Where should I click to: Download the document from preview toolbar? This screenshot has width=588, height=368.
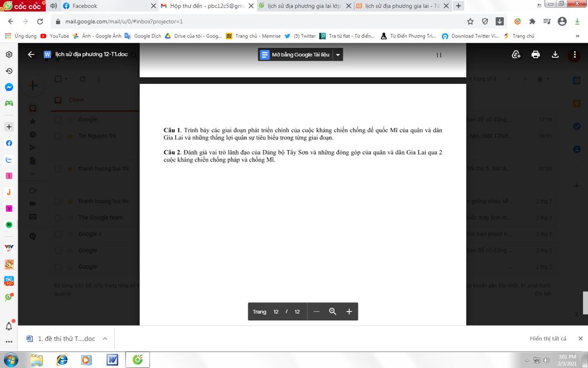555,55
